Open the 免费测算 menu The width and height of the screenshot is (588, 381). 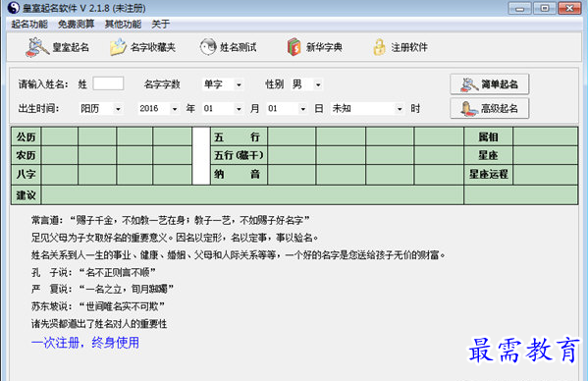pos(77,25)
